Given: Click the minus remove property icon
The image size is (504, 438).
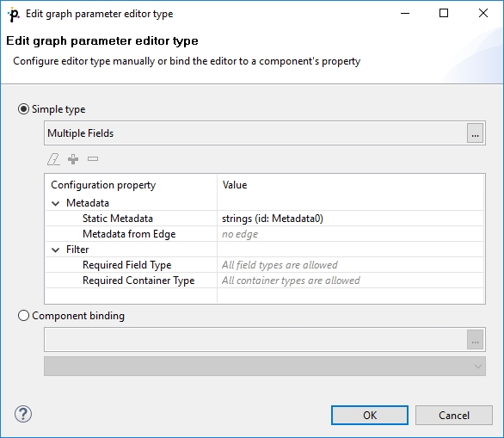Looking at the screenshot, I should (x=93, y=159).
